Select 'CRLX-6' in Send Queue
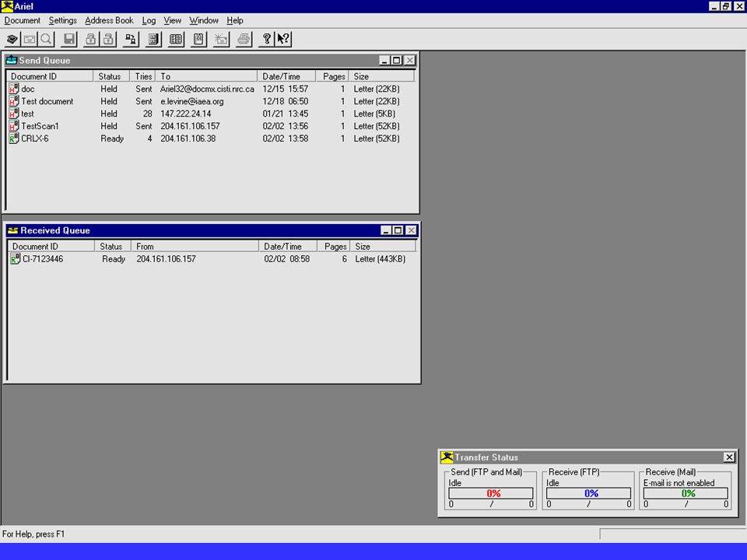This screenshot has height=560, width=747. pos(35,138)
